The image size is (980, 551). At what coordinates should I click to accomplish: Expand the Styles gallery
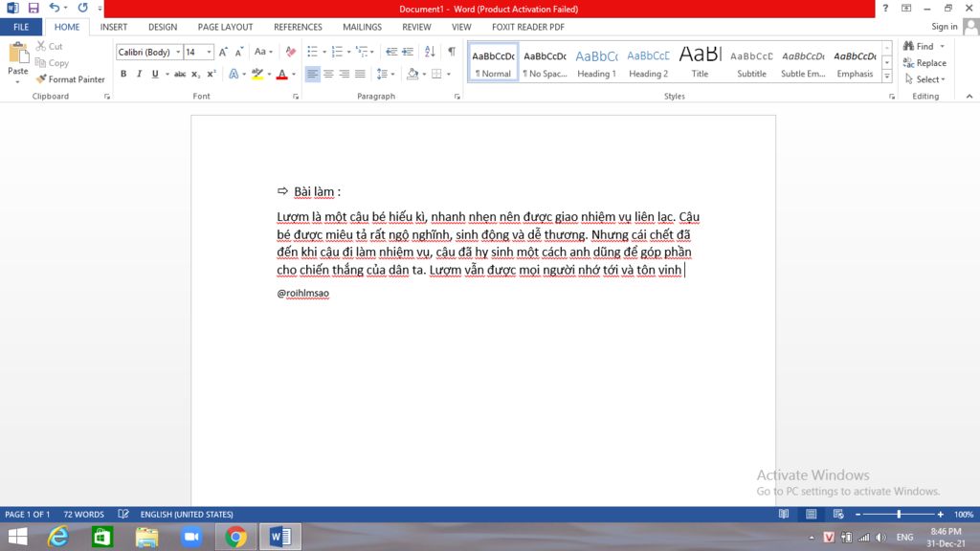coord(887,77)
